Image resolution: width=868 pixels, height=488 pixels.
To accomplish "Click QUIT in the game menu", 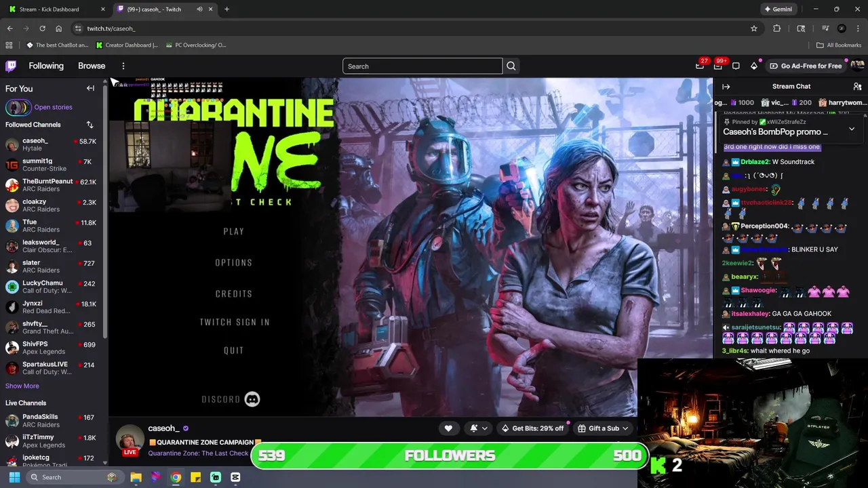I will [x=234, y=351].
